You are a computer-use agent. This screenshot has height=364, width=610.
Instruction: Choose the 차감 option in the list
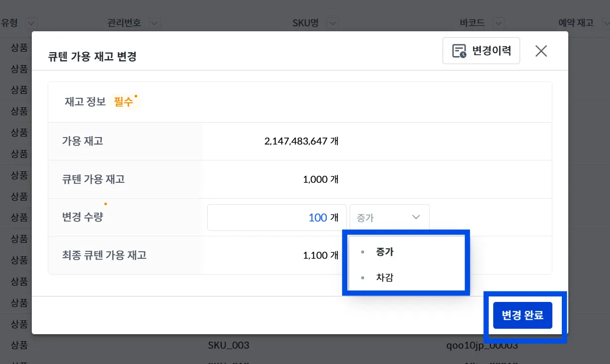[385, 278]
